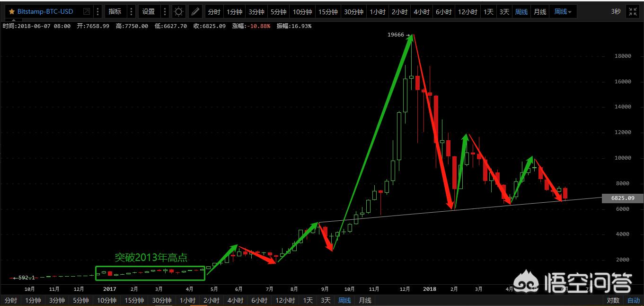This screenshot has height=306, width=644.
Task: Open chart in pop-out window icon
Action: coord(86,11)
